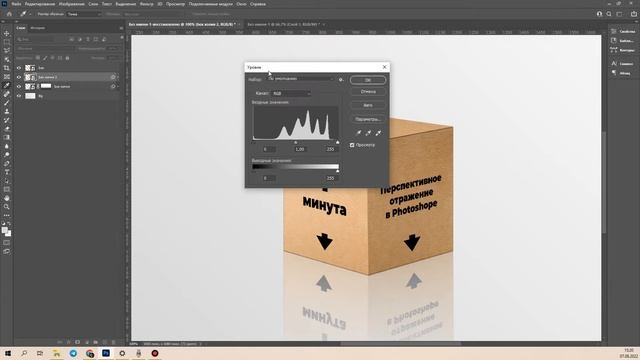Screen dimensions: 640x360
Task: Select the third layer's white mask thumbnail
Action: point(46,86)
